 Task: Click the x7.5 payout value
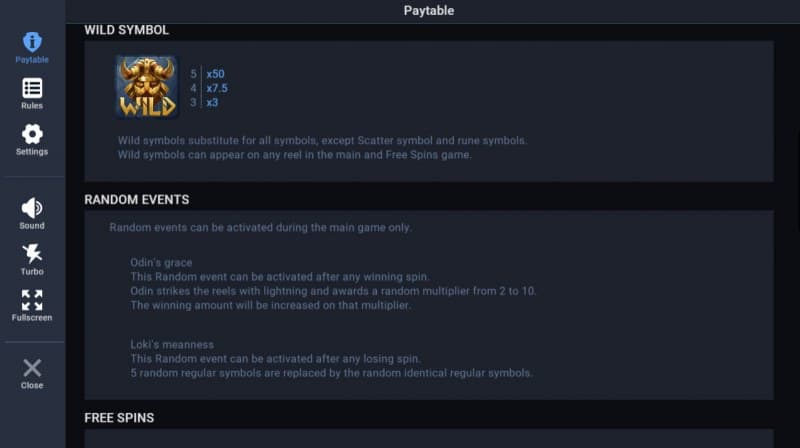[x=217, y=88]
